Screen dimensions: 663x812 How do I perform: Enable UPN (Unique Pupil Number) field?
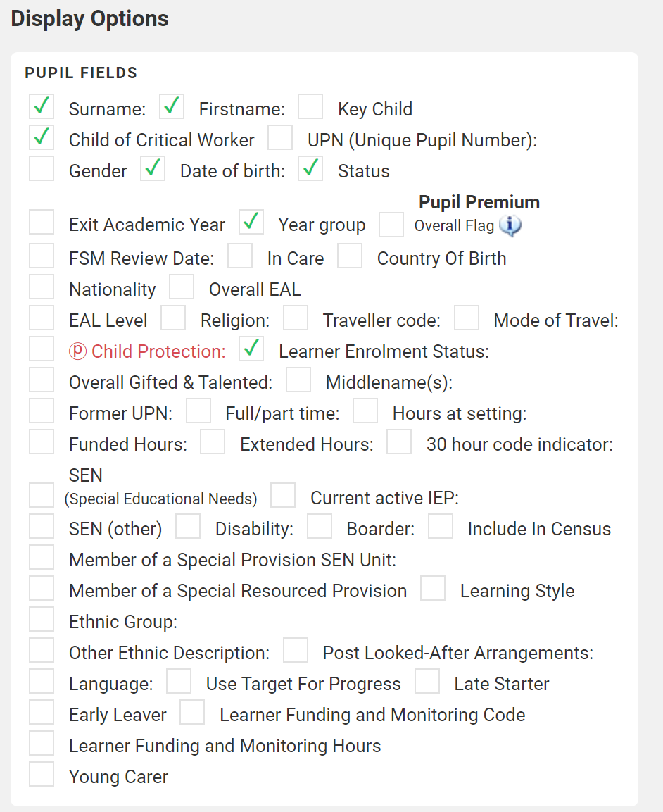(280, 137)
